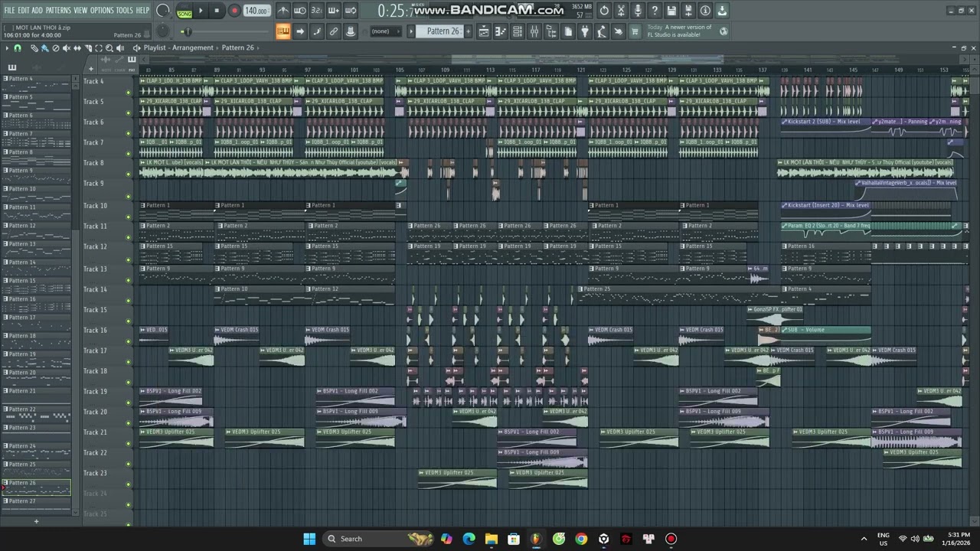The height and width of the screenshot is (551, 980).
Task: Toggle step editing mode icon
Action: (317, 31)
